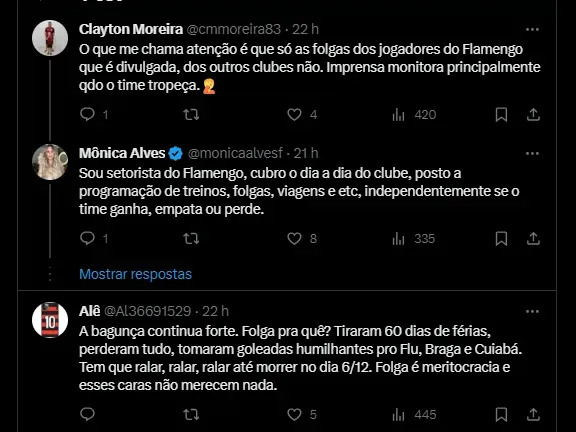The image size is (576, 432).
Task: Reply to Clayton Moreira's tweet
Action: [87, 115]
